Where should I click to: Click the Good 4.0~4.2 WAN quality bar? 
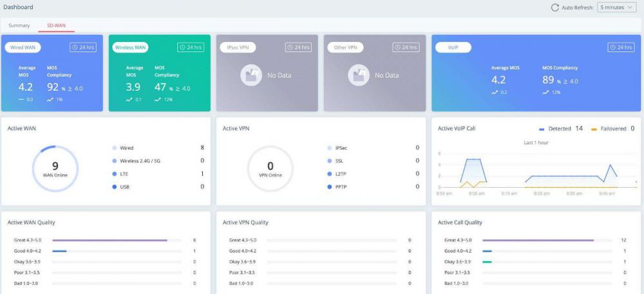(x=117, y=251)
